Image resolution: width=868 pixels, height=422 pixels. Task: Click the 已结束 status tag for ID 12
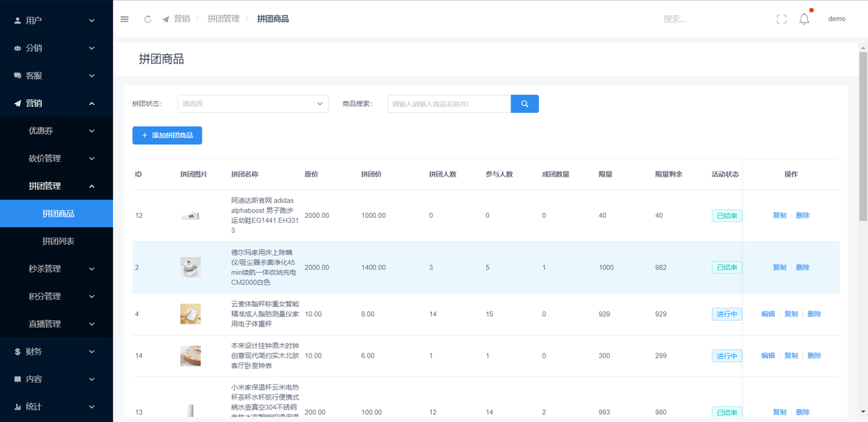(727, 216)
